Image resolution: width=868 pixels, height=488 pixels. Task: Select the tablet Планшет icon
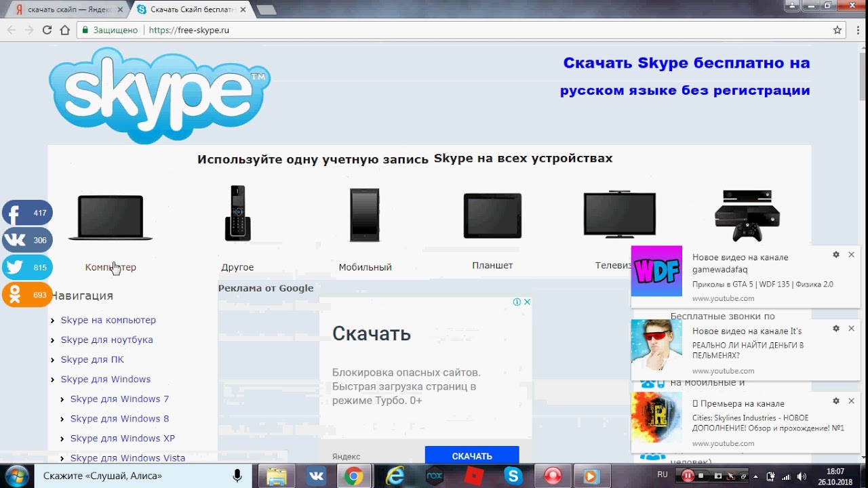(x=493, y=216)
